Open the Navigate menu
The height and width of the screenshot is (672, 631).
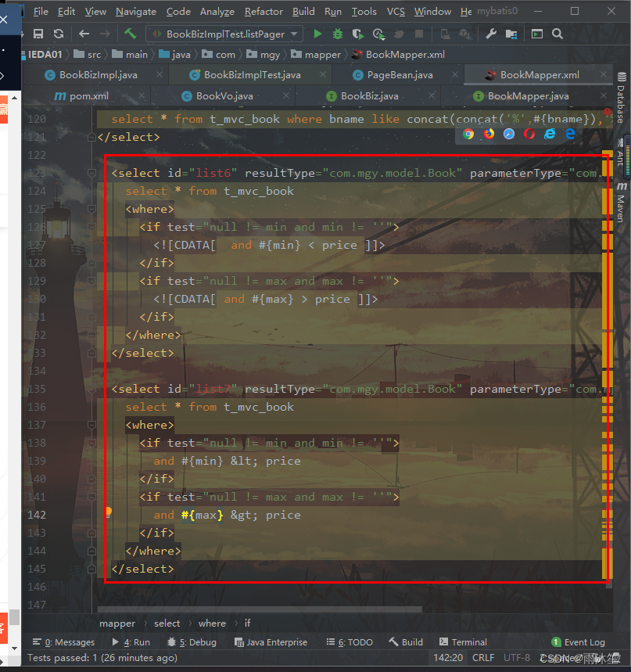click(136, 12)
